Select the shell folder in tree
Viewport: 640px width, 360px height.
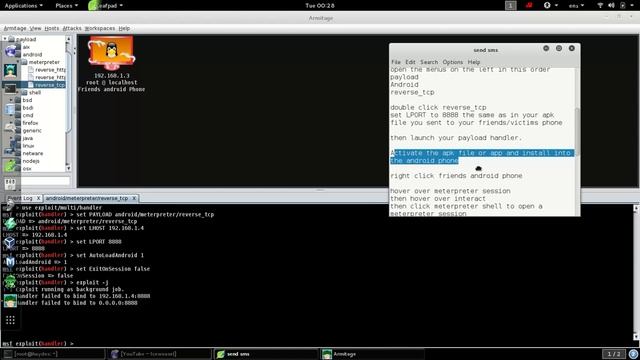pyautogui.click(x=35, y=93)
